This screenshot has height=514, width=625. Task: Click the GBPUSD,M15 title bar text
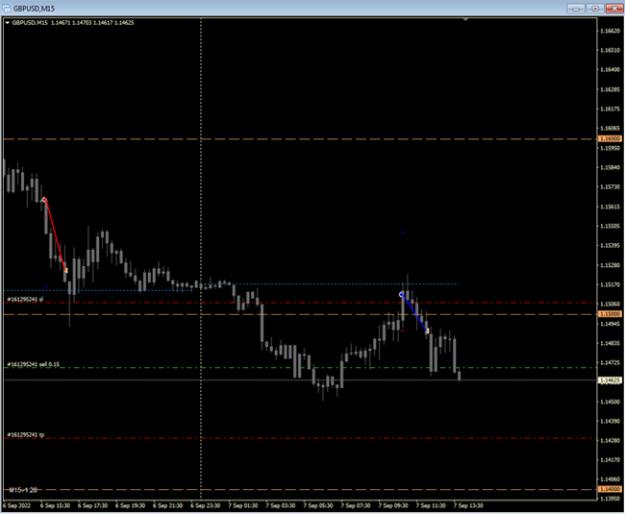33,8
